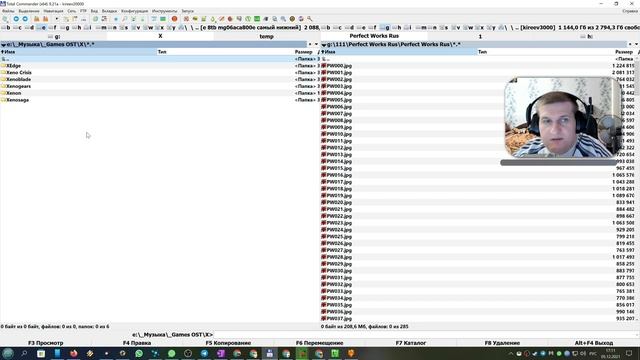This screenshot has width=640, height=360.
Task: Open the Windows Start menu
Action: pyautogui.click(x=8, y=353)
